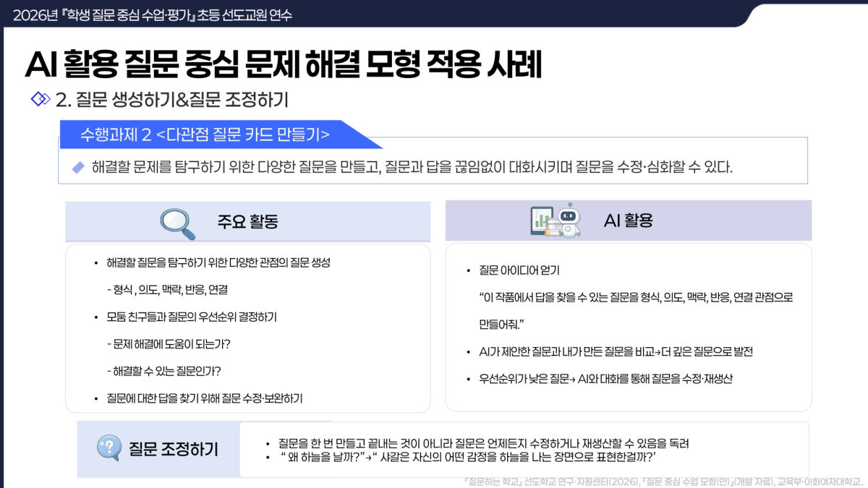Screen dimensions: 868x488
Task: Click the line - 해결할 수 있는 질문인가?
Action: [163, 371]
